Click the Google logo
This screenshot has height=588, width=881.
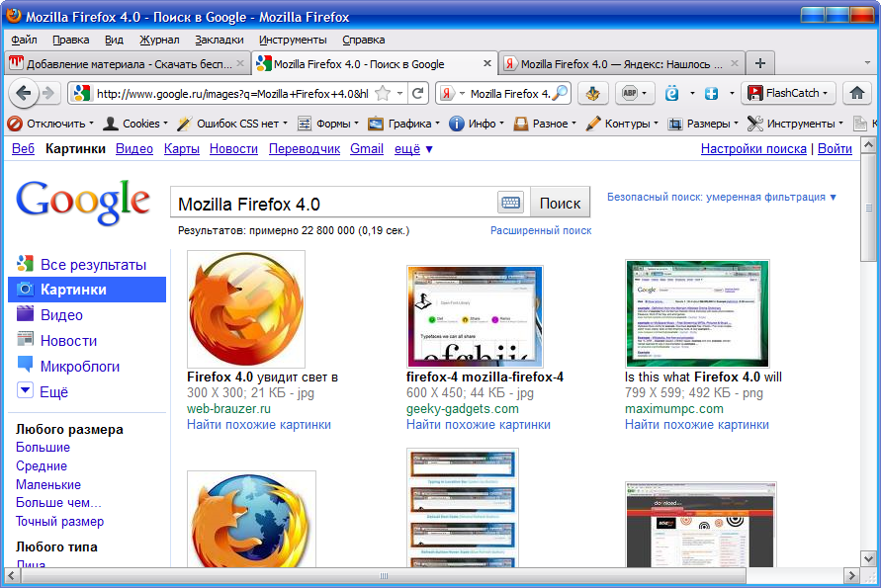pyautogui.click(x=83, y=203)
